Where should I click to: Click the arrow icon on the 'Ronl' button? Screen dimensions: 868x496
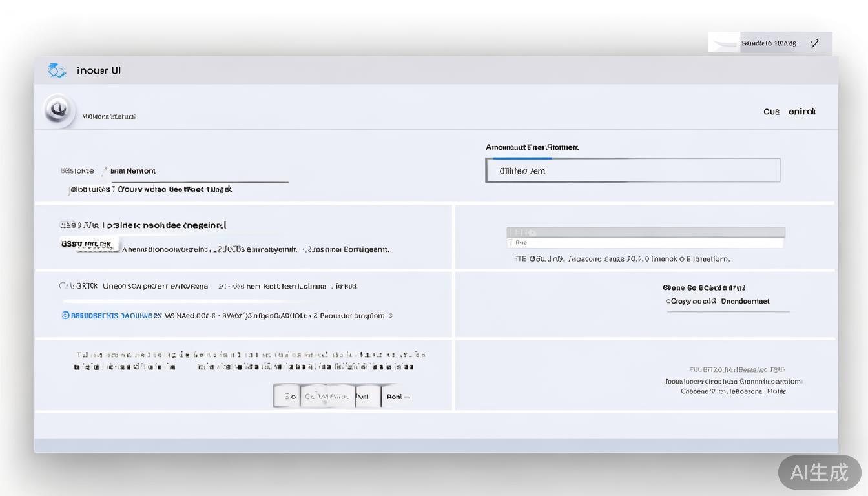tap(407, 397)
